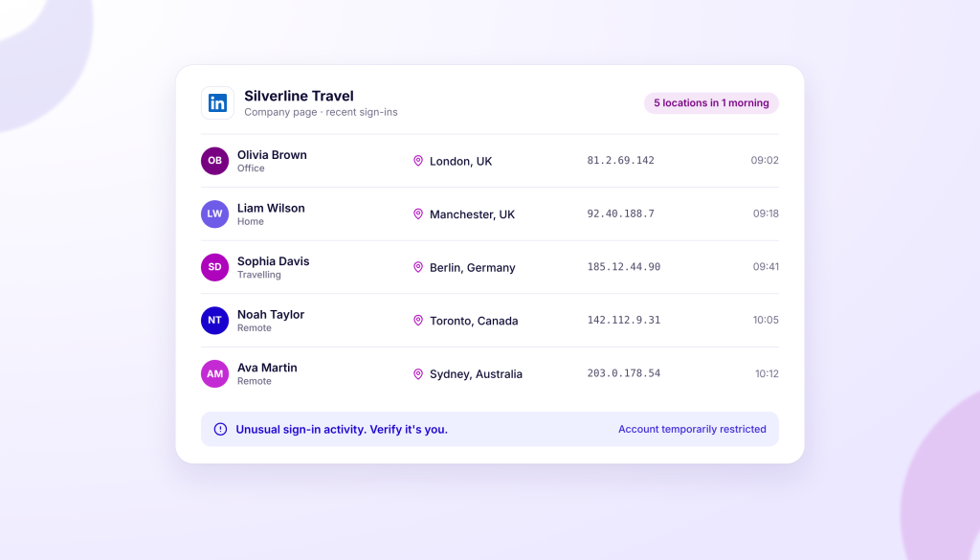Click the location pin beside Sydney, Australia
The image size is (980, 560).
pyautogui.click(x=418, y=373)
